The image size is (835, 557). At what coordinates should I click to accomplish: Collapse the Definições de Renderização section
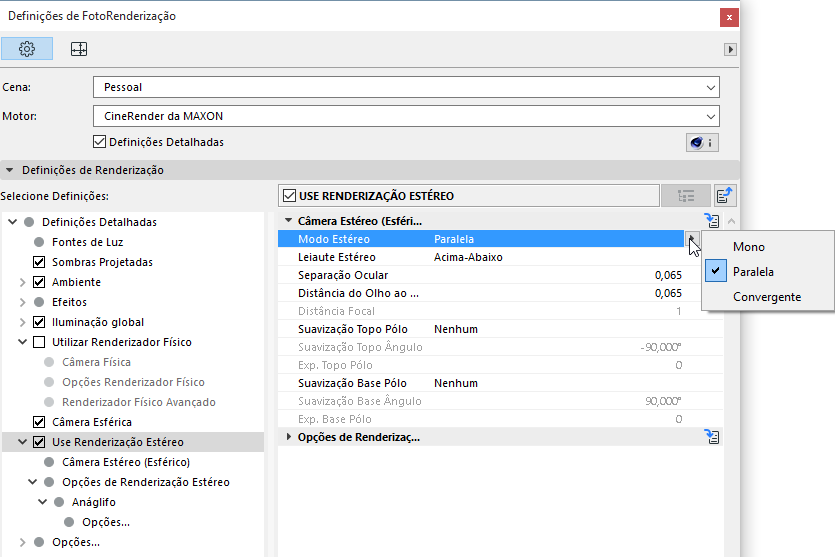(10, 170)
